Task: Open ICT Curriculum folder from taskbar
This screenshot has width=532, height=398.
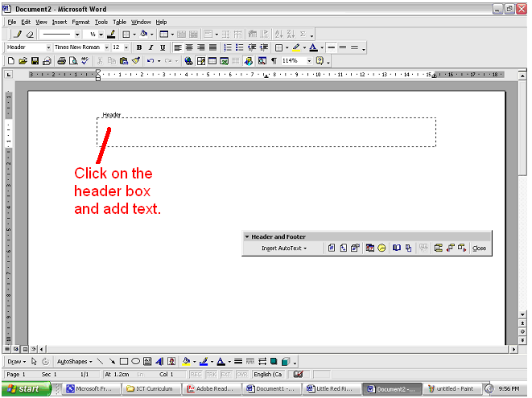Action: point(151,389)
